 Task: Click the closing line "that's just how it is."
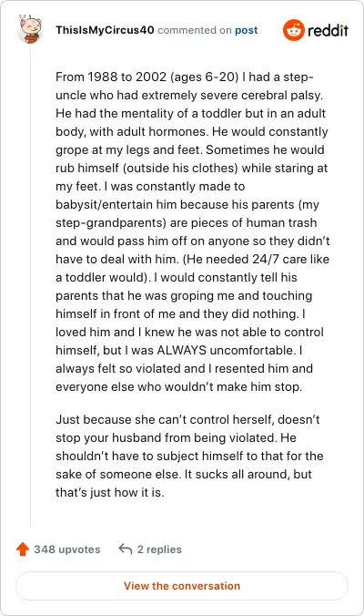click(110, 492)
